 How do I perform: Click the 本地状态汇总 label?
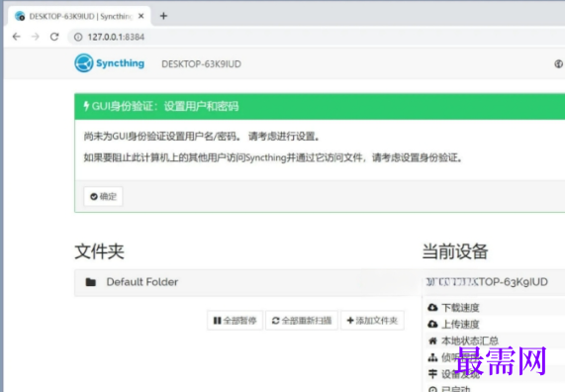(470, 341)
